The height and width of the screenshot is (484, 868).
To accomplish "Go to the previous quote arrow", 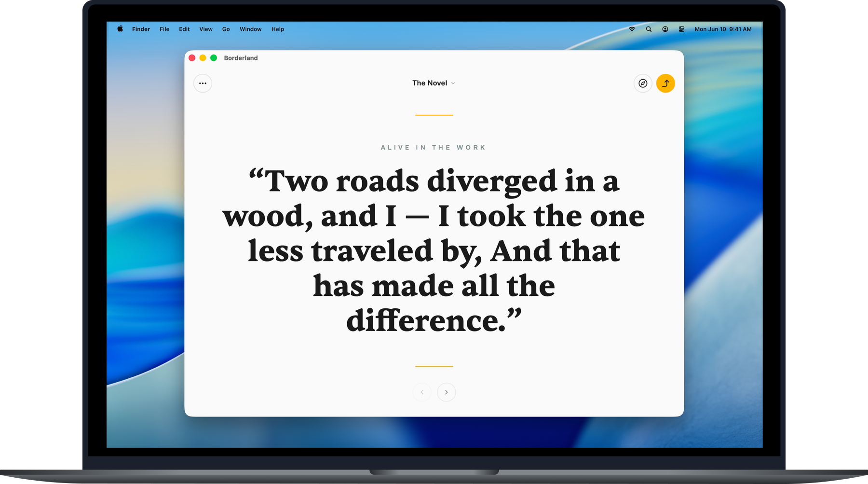I will (422, 392).
